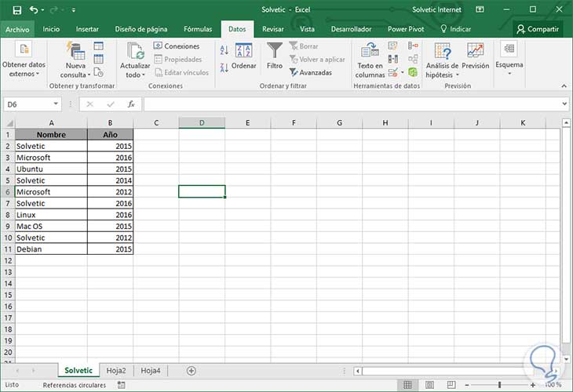Click the Insert Function fx icon
The height and width of the screenshot is (392, 573).
131,104
